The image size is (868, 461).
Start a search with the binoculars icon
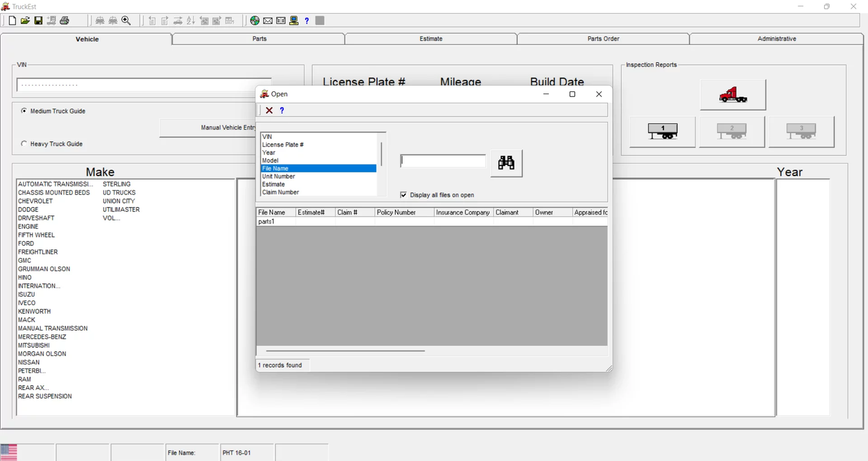point(506,163)
